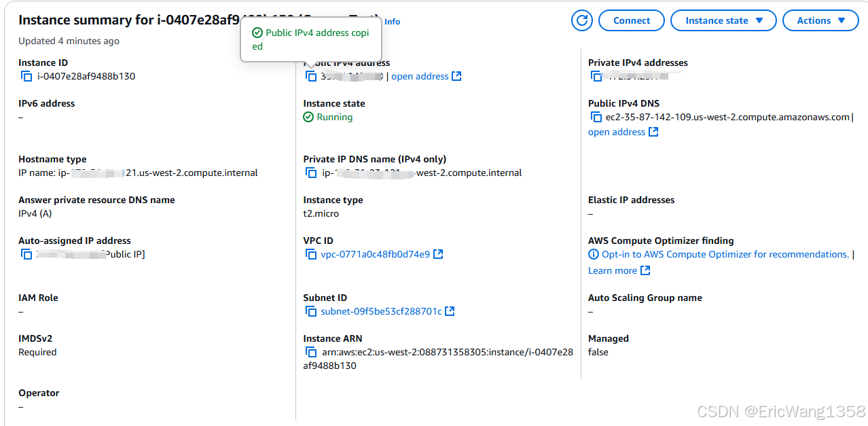The width and height of the screenshot is (868, 426).
Task: Click the ec2-35-87-142-109 DNS name text
Action: [x=727, y=117]
